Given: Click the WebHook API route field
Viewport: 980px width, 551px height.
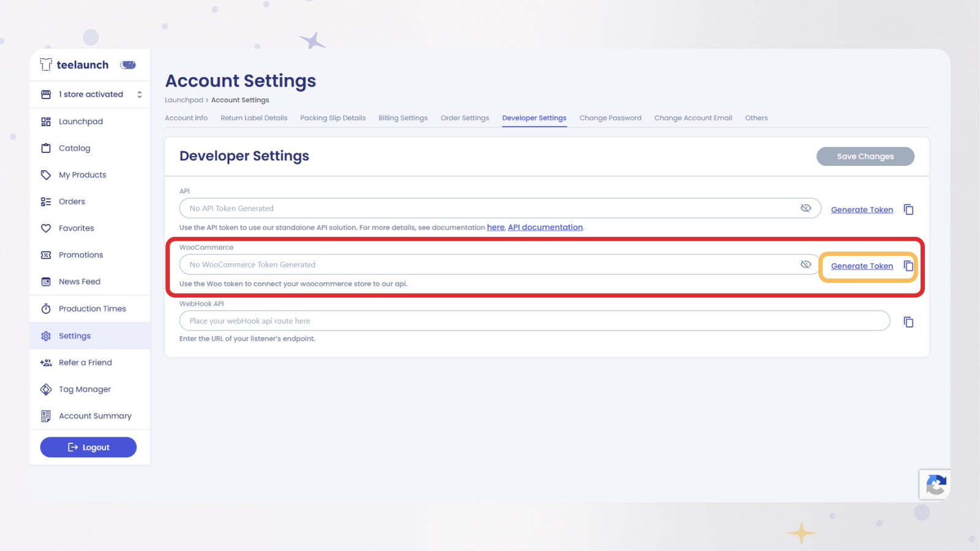Looking at the screenshot, I should 534,321.
